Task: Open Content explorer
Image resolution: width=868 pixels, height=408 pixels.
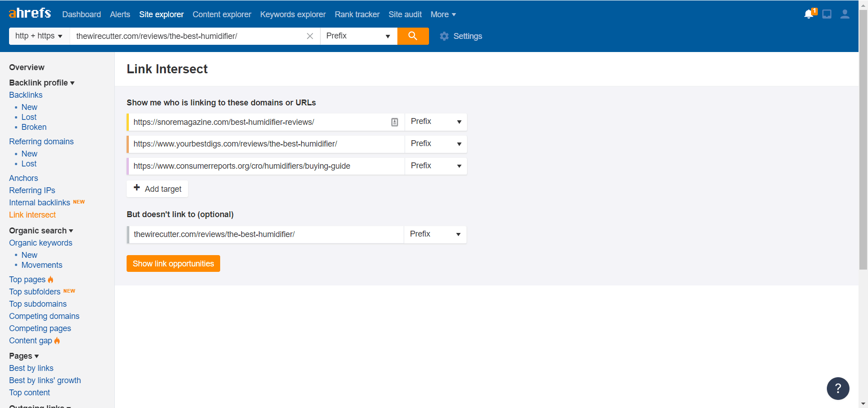Action: pos(222,14)
